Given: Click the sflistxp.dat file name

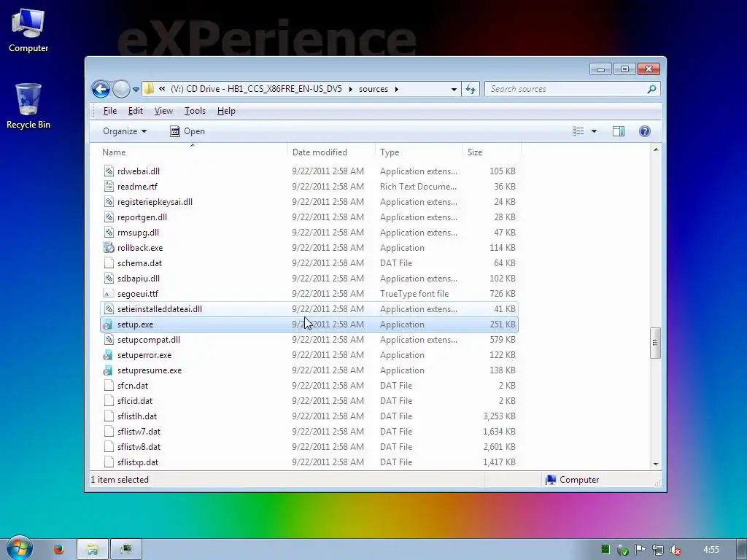Looking at the screenshot, I should coord(138,462).
